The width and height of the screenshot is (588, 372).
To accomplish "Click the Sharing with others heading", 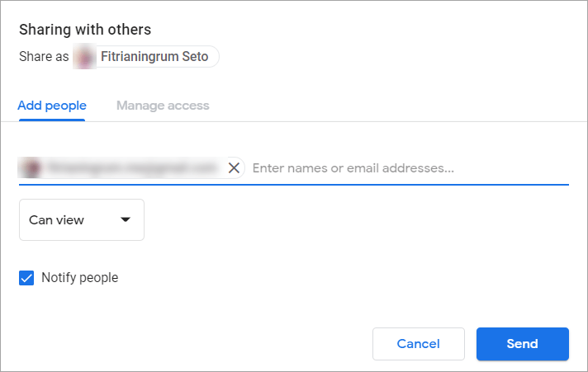I will (x=85, y=30).
